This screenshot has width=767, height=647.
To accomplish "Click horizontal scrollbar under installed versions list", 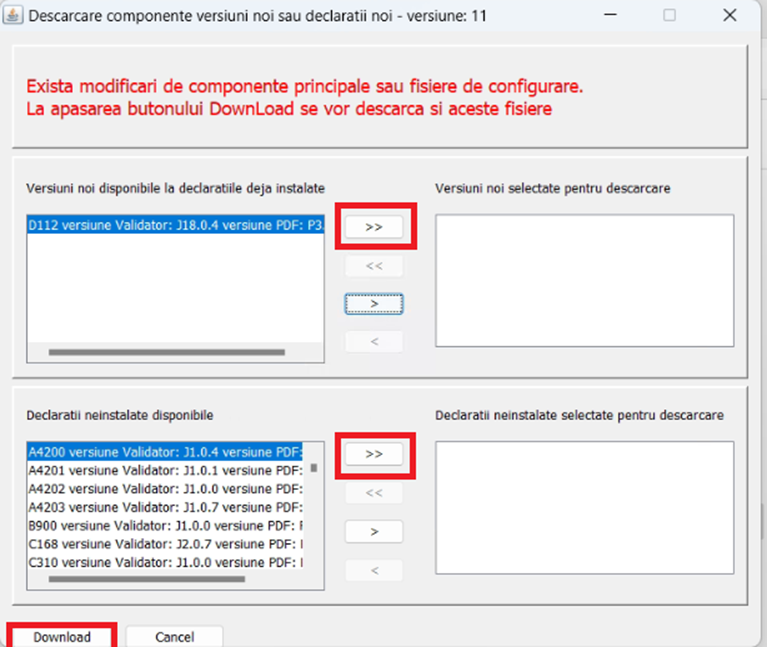I will click(x=165, y=352).
